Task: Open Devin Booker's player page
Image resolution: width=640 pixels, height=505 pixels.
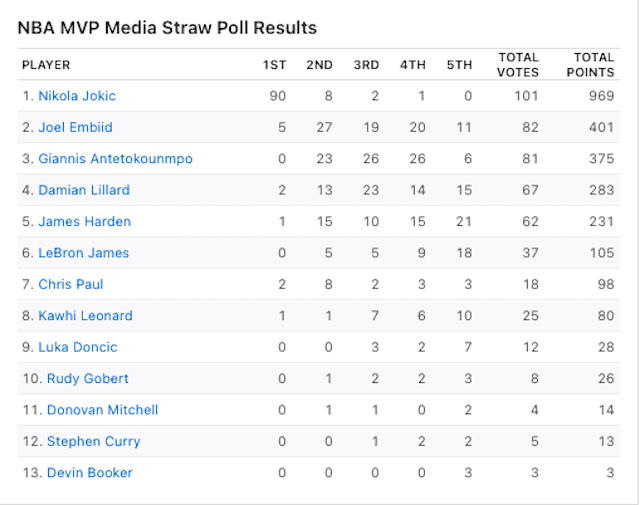Action: 89,473
